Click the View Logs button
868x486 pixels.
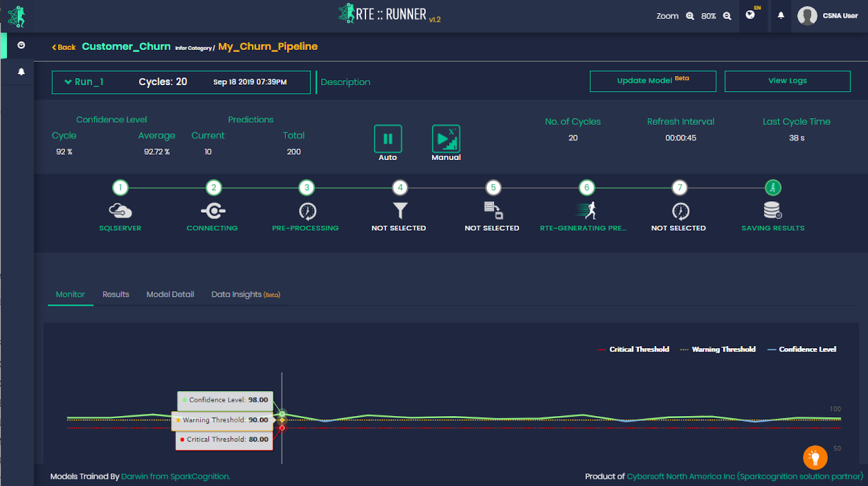coord(787,81)
